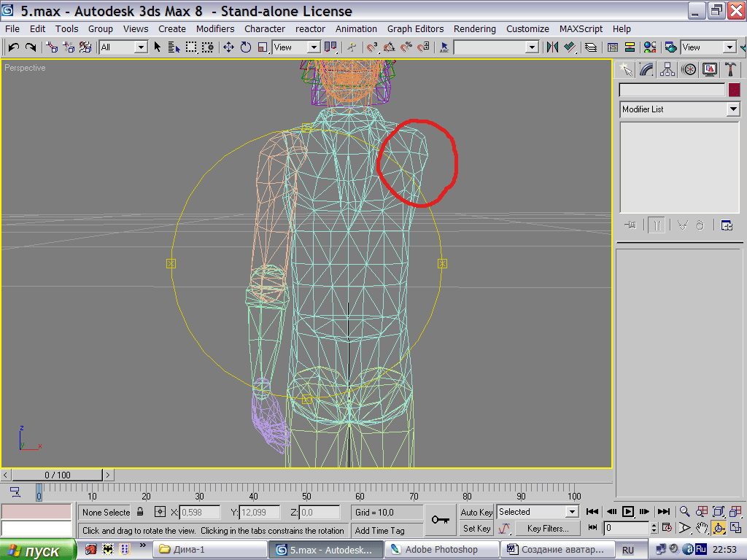Open the Modifiers menu
Viewport: 747px width, 560px height.
[215, 28]
